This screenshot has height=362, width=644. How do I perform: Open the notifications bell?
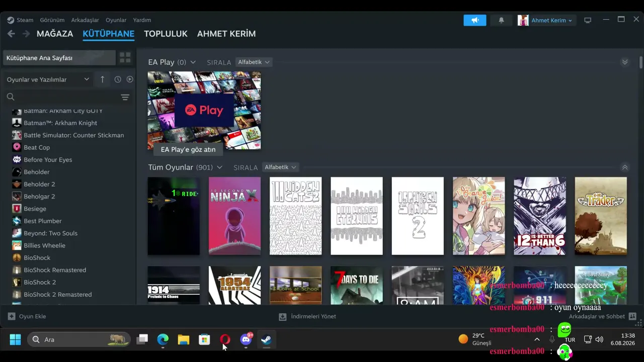(501, 20)
